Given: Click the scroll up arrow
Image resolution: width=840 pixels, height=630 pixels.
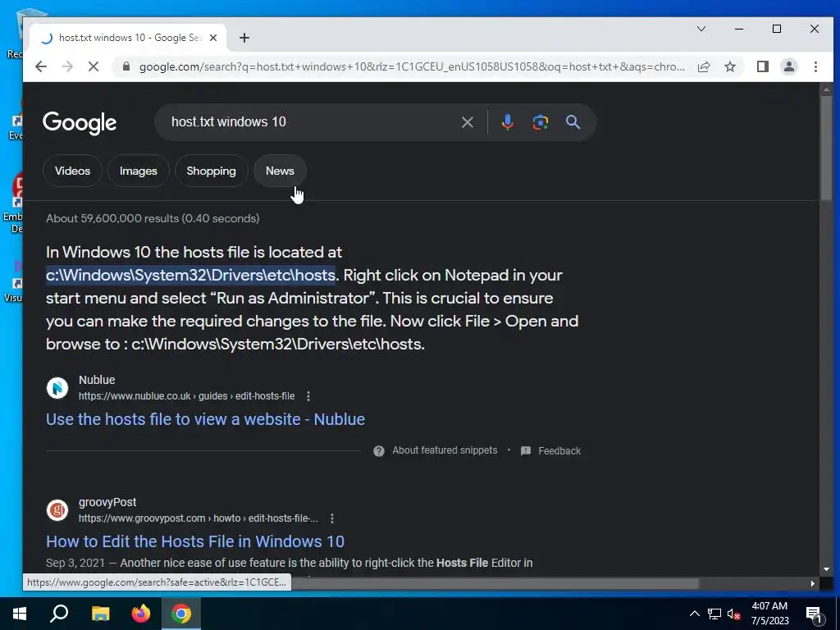Looking at the screenshot, I should tap(825, 89).
